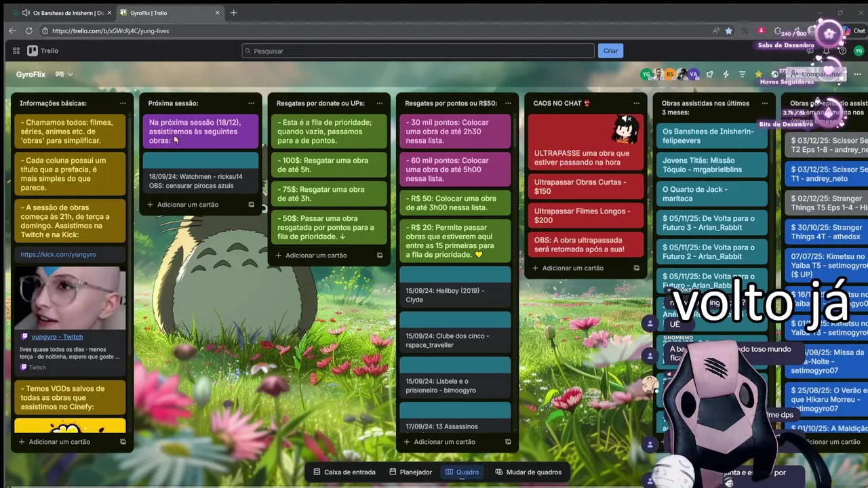868x488 pixels.
Task: Open purple card 30 mil pontos
Action: click(455, 131)
